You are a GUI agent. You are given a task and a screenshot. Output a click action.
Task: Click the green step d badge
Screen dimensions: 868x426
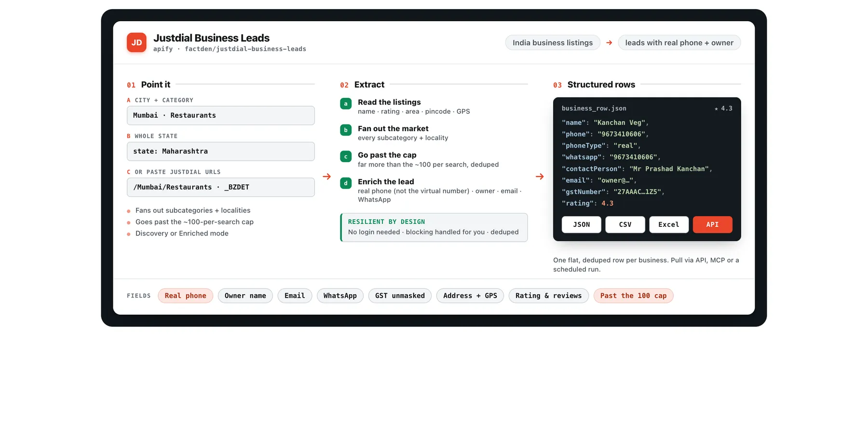(346, 183)
